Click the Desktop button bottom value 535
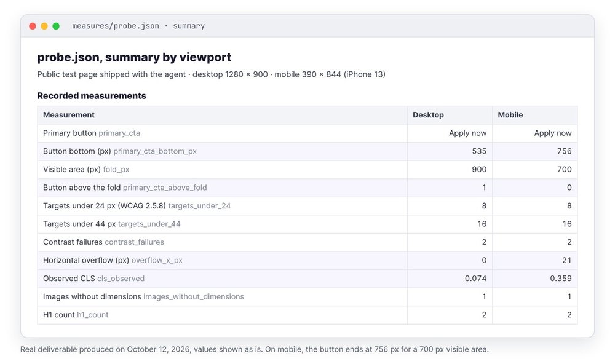 click(479, 151)
